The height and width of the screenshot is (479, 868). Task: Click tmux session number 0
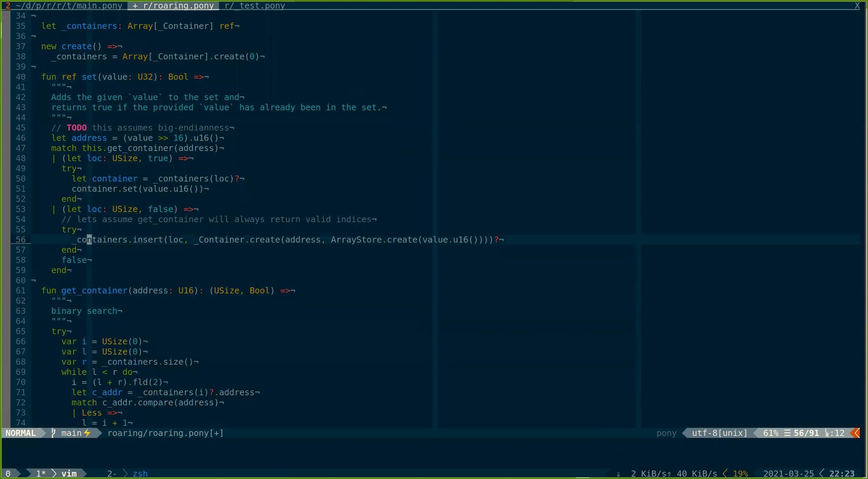click(x=8, y=474)
